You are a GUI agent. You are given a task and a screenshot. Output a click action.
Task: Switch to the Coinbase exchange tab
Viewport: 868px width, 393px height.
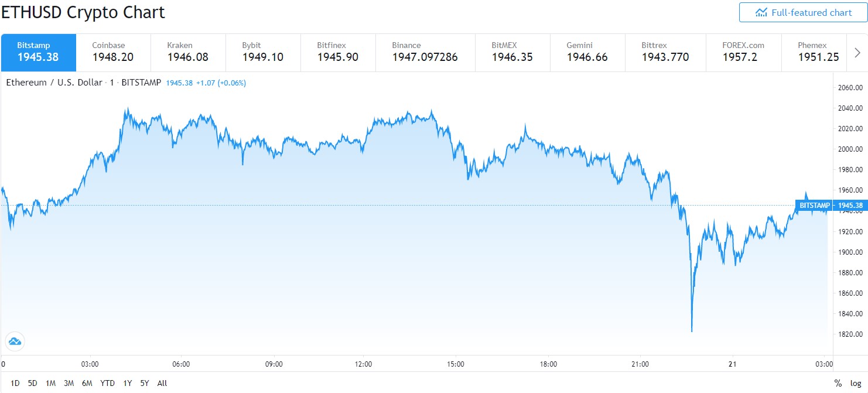[113, 52]
